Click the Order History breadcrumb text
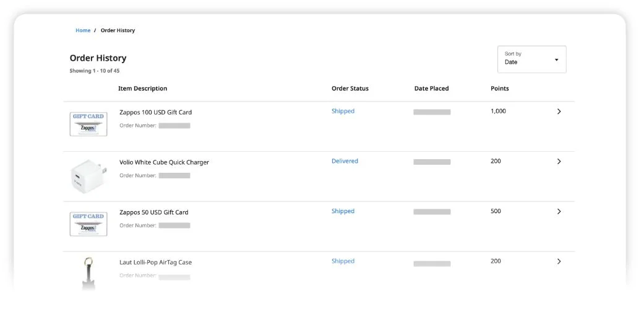This screenshot has width=644, height=327. coord(118,30)
